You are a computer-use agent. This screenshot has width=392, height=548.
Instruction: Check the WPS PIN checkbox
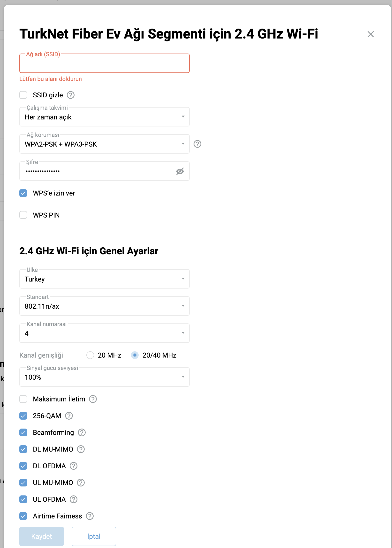[x=23, y=215]
